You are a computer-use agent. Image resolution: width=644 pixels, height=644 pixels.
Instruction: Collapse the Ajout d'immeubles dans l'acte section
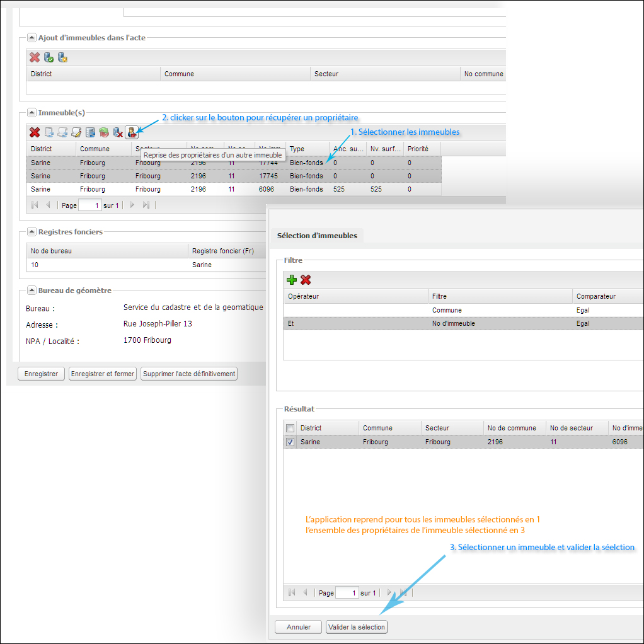[32, 38]
